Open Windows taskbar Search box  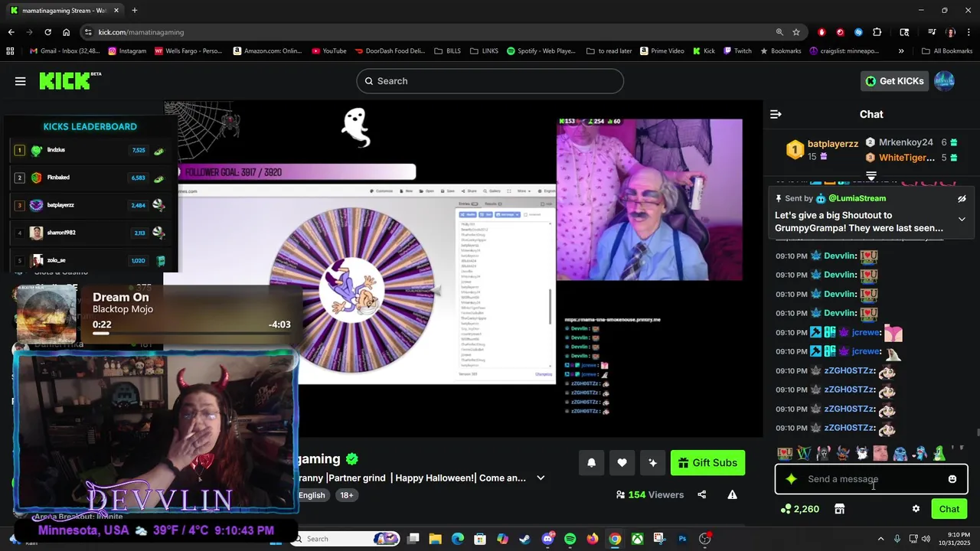pos(345,539)
